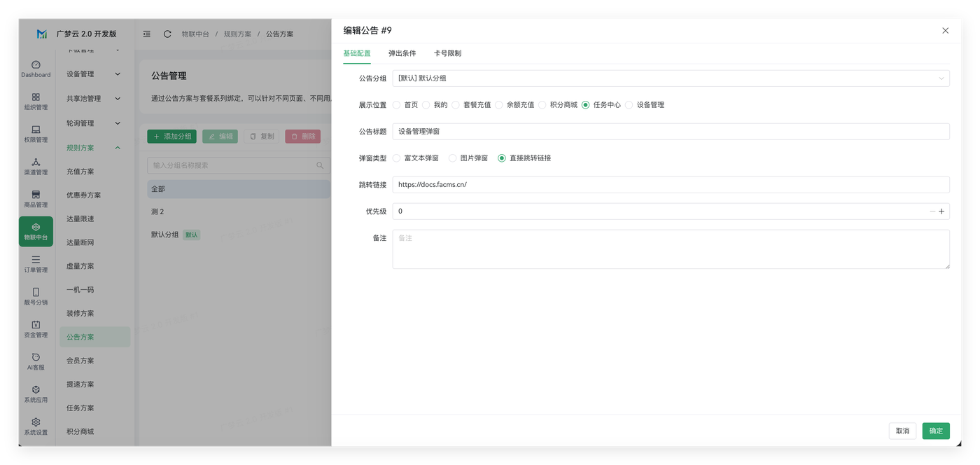Select 首页 display position
Viewport: 980px width, 465px height.
click(x=405, y=105)
